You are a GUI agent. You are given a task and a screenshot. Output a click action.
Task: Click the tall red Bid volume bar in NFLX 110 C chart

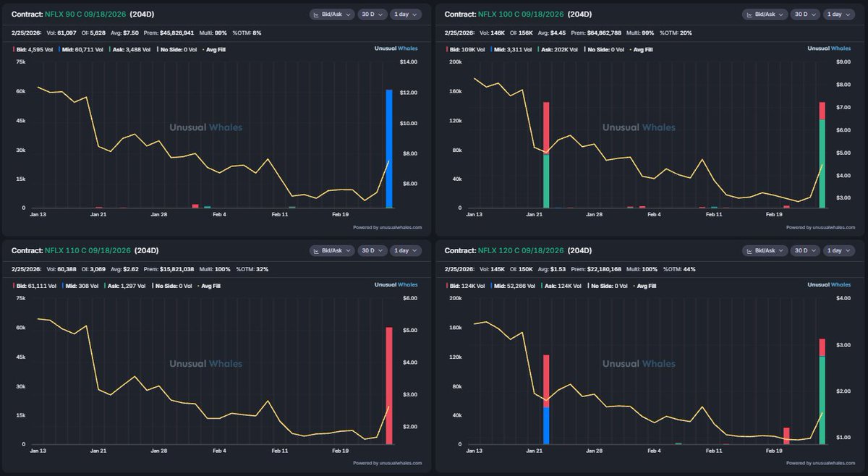pos(389,386)
